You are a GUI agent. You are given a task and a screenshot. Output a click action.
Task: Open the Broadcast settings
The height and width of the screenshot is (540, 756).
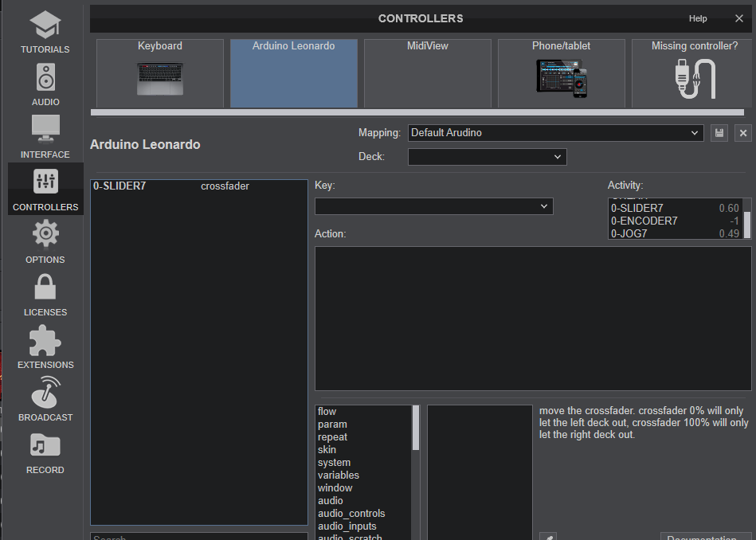point(45,399)
